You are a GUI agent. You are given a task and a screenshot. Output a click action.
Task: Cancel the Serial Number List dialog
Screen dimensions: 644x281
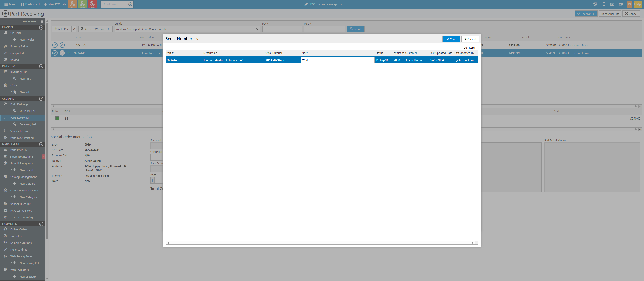pos(470,39)
